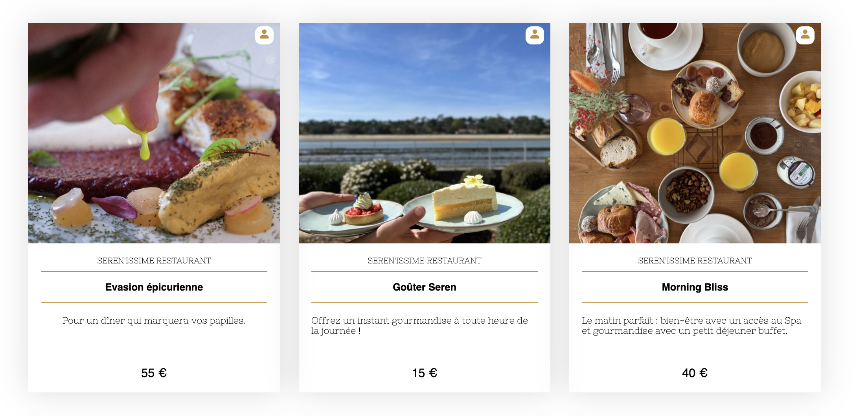Open the Morning Bliss breakfast photo
The width and height of the screenshot is (868, 416).
[695, 133]
